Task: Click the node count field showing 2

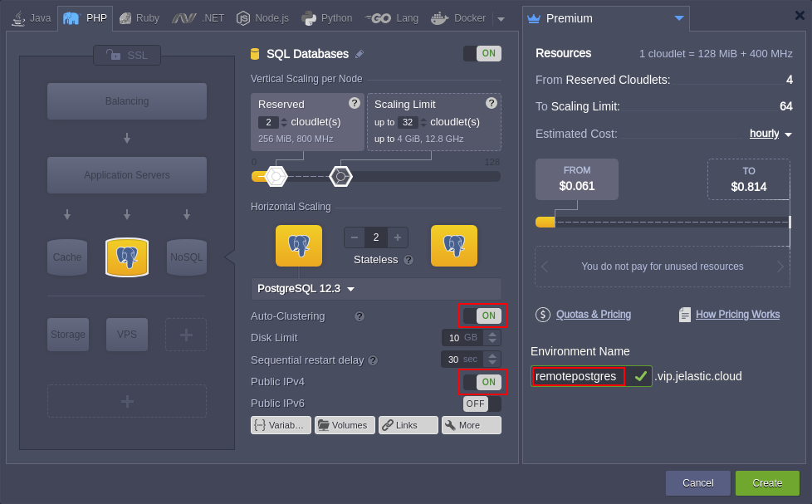Action: (x=376, y=237)
